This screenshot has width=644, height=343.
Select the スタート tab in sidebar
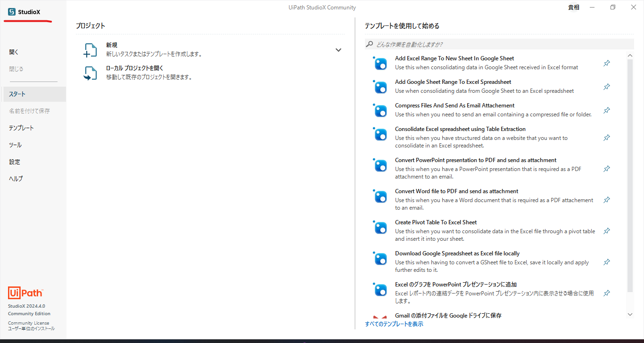[34, 94]
